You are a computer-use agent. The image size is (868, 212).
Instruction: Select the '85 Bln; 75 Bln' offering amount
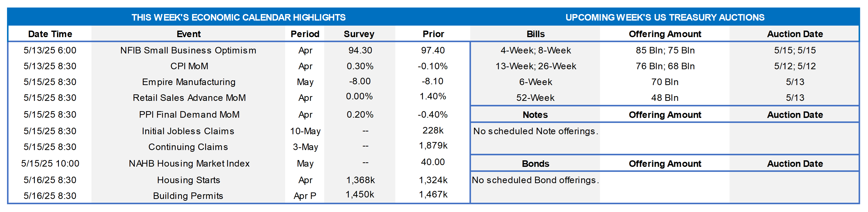coord(665,50)
